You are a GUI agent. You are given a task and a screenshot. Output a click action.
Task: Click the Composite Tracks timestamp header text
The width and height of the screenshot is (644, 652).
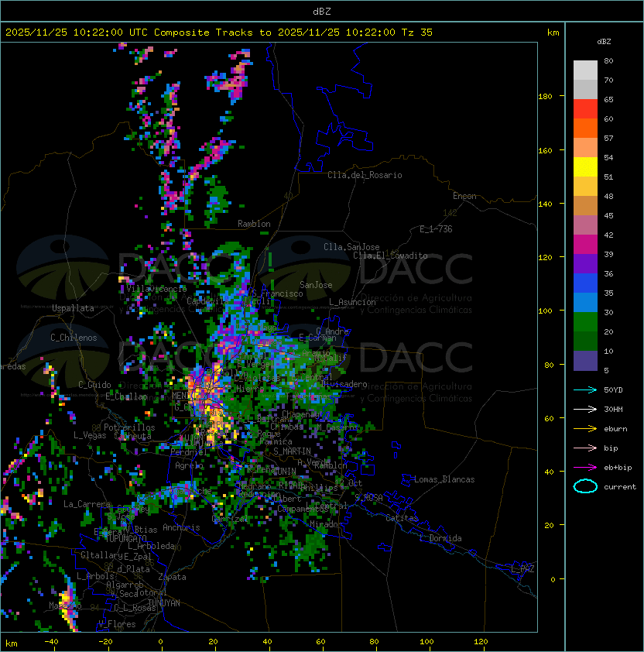pos(219,33)
